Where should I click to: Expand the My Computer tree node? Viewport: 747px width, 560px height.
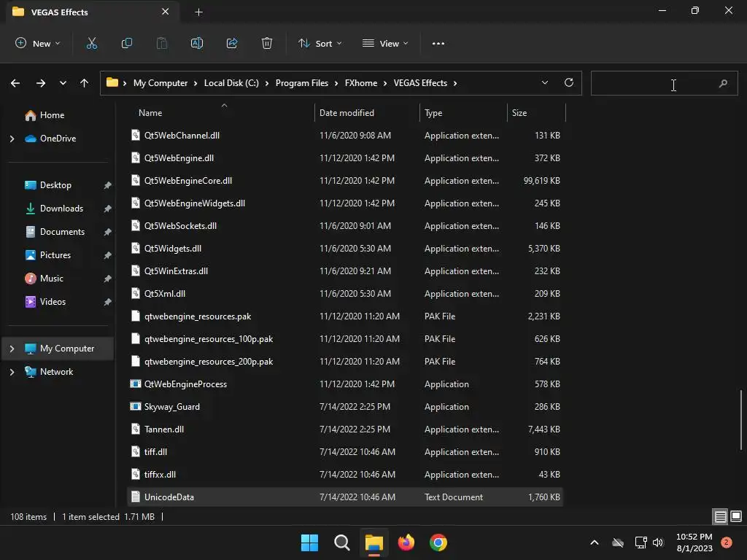coord(12,349)
